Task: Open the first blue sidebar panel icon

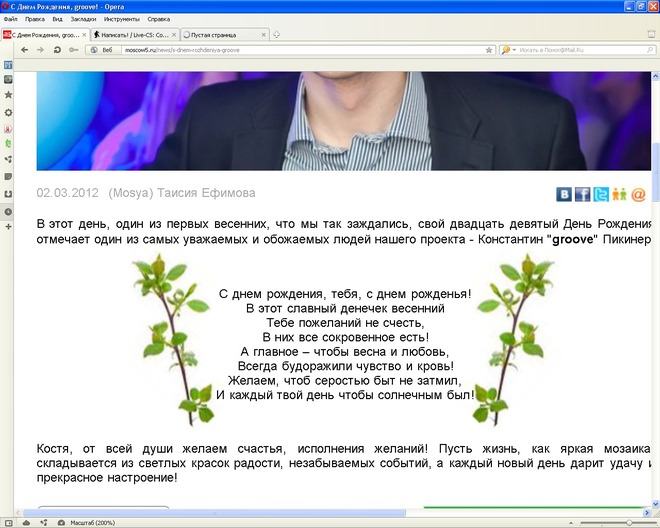Action: pyautogui.click(x=8, y=64)
